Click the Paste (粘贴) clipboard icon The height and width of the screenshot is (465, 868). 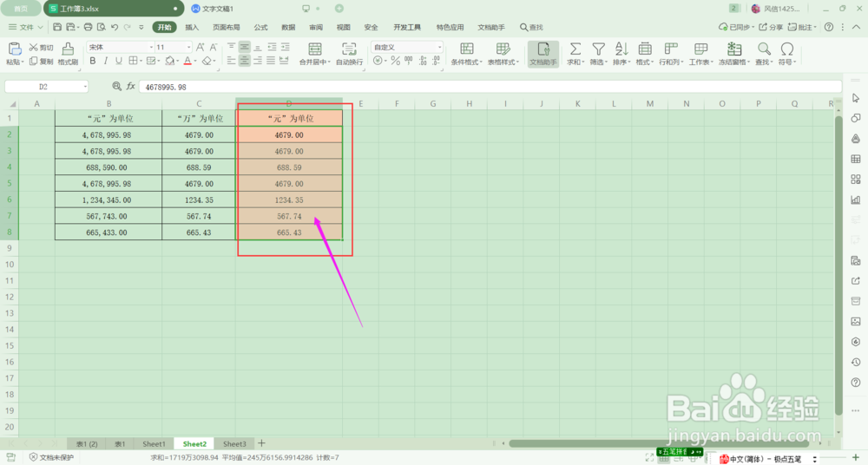(15, 49)
